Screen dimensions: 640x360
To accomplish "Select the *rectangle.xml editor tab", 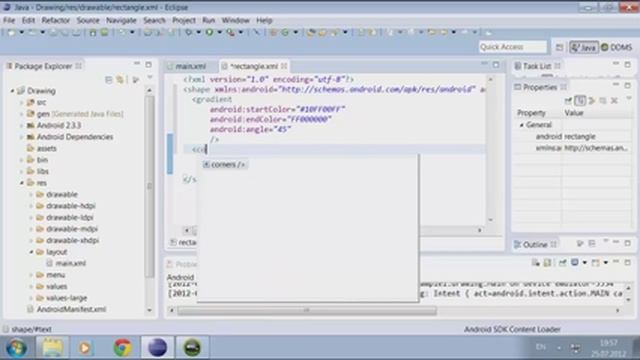I will pos(254,66).
